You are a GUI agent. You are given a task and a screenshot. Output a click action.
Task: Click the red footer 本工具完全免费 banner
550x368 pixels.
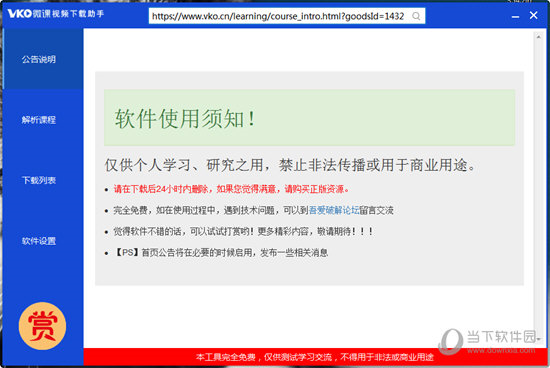tap(315, 357)
